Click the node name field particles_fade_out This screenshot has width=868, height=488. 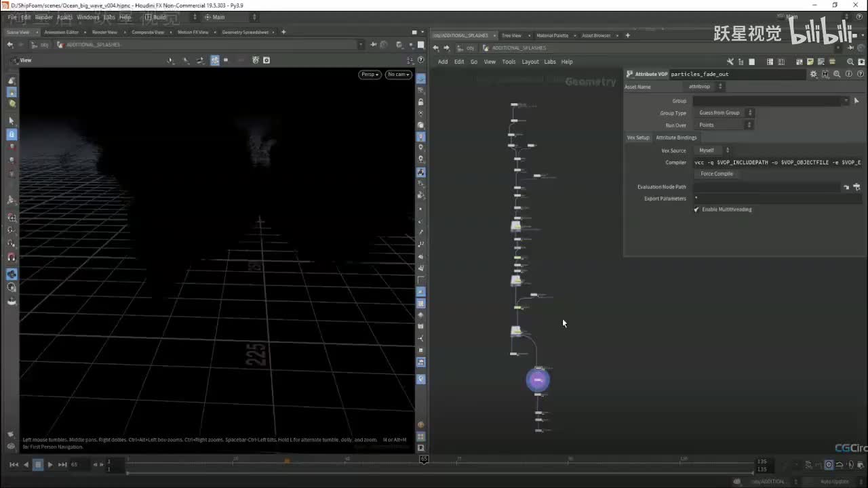pos(736,74)
